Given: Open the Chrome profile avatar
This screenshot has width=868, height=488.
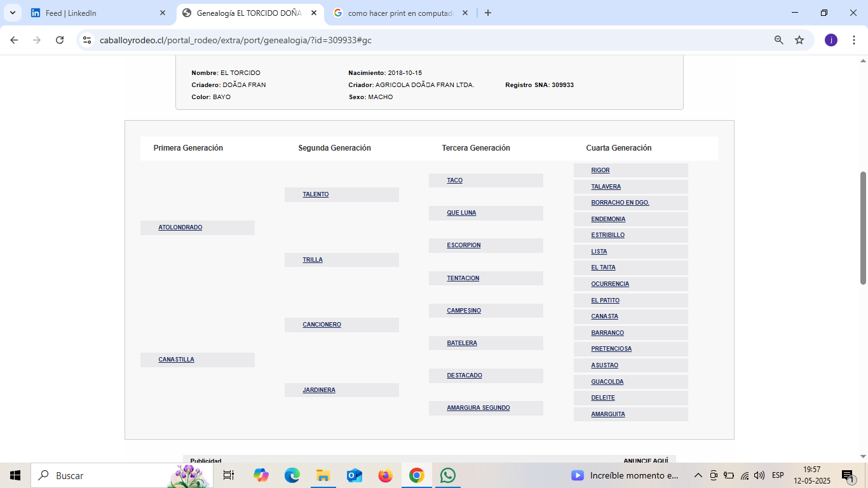Looking at the screenshot, I should coord(831,40).
